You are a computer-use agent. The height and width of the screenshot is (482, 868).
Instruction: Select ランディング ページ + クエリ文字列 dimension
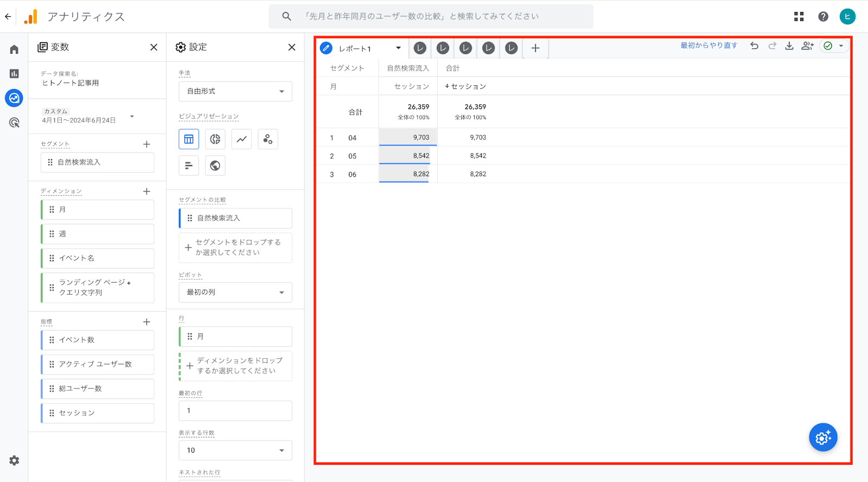tap(98, 288)
